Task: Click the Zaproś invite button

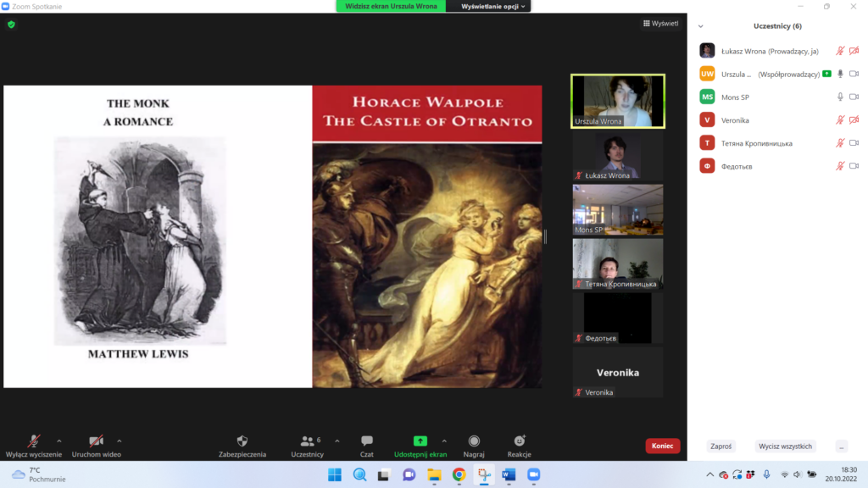Action: pyautogui.click(x=721, y=446)
